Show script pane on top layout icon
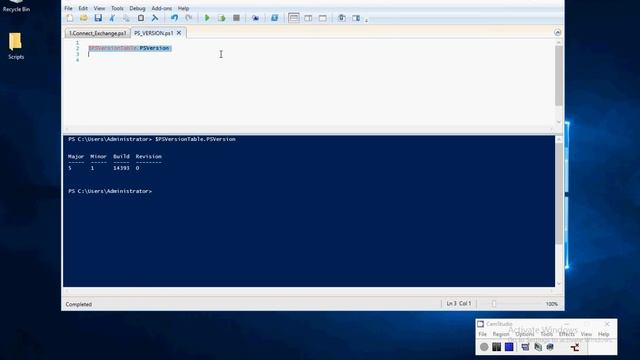Screen dimensions: 640x360 click(x=293, y=18)
